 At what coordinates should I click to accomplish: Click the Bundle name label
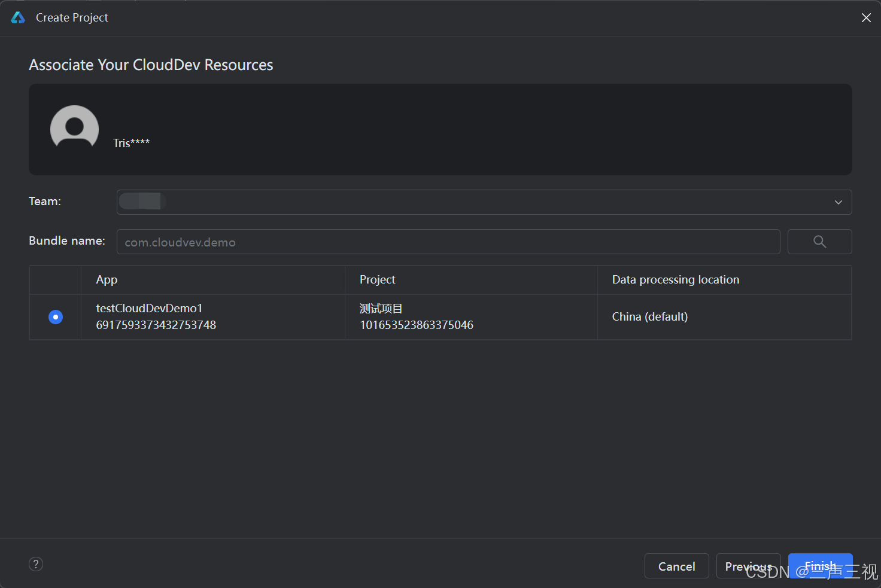[x=67, y=240]
